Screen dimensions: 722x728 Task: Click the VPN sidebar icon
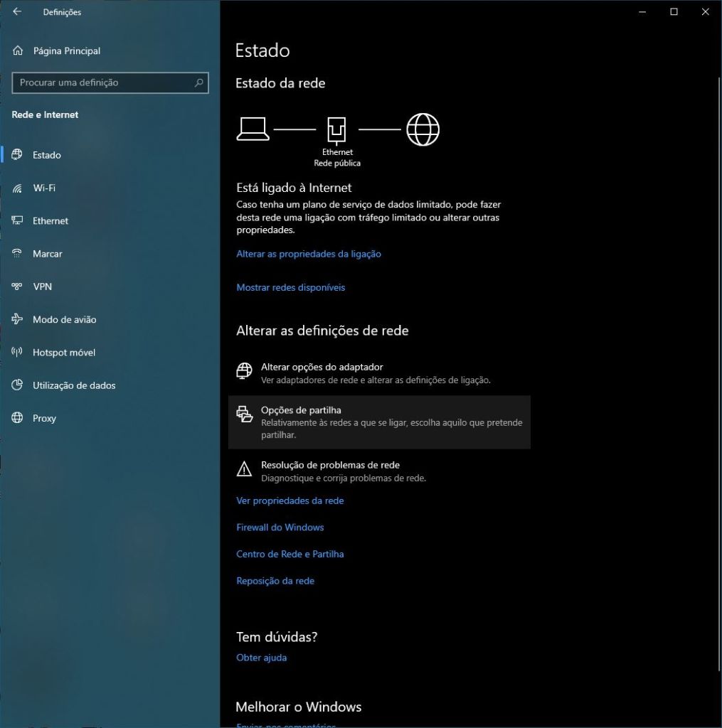(x=18, y=287)
